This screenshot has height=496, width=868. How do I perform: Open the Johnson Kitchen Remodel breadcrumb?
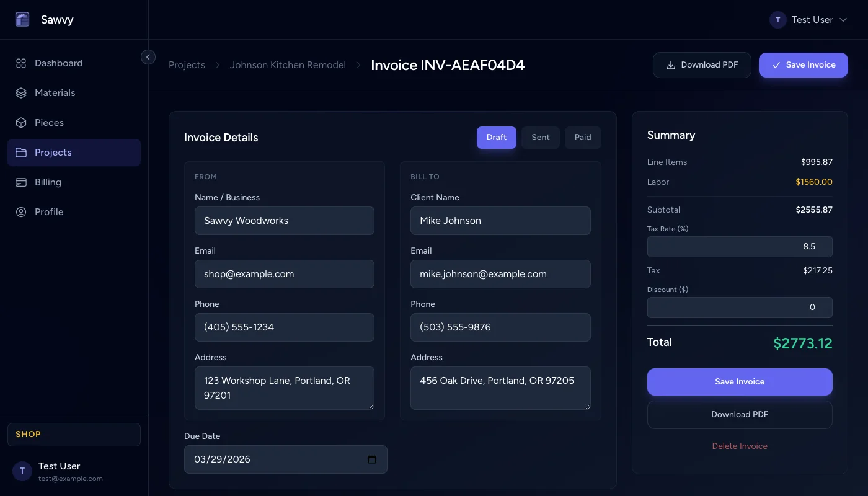click(x=288, y=64)
